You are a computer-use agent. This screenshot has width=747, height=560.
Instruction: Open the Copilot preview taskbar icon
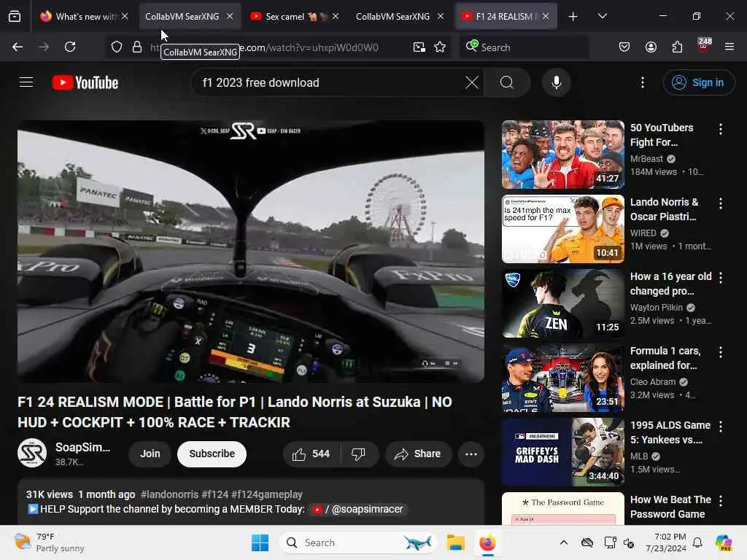pos(724,542)
